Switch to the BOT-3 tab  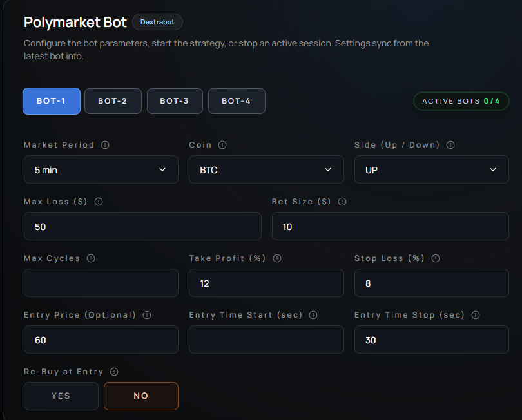point(175,101)
